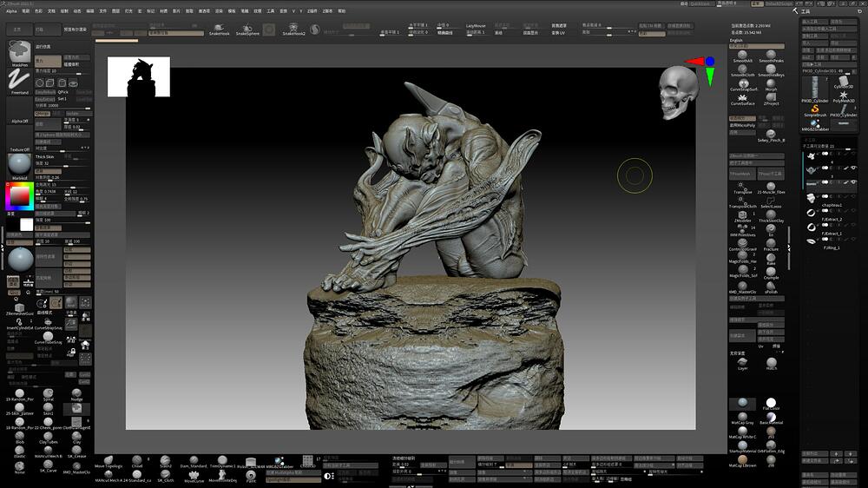Select the ClayTubes brush
The height and width of the screenshot is (488, 868).
(x=48, y=438)
